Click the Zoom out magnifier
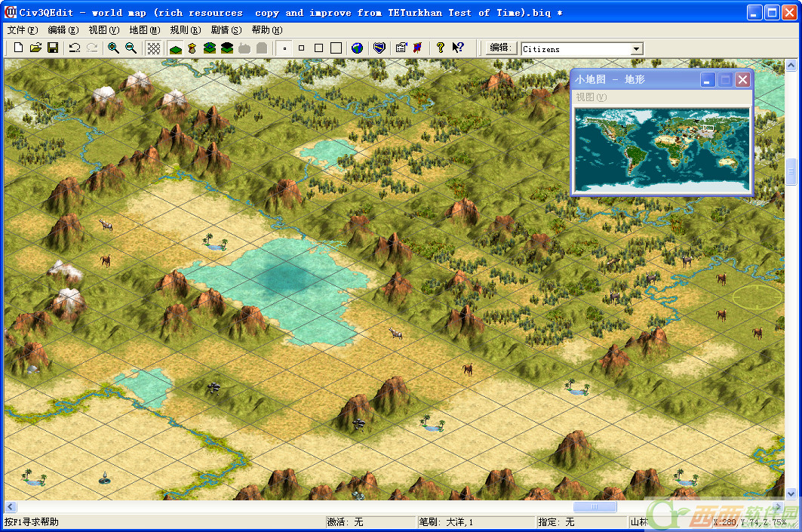Viewport: 802px width, 532px height. [x=131, y=48]
